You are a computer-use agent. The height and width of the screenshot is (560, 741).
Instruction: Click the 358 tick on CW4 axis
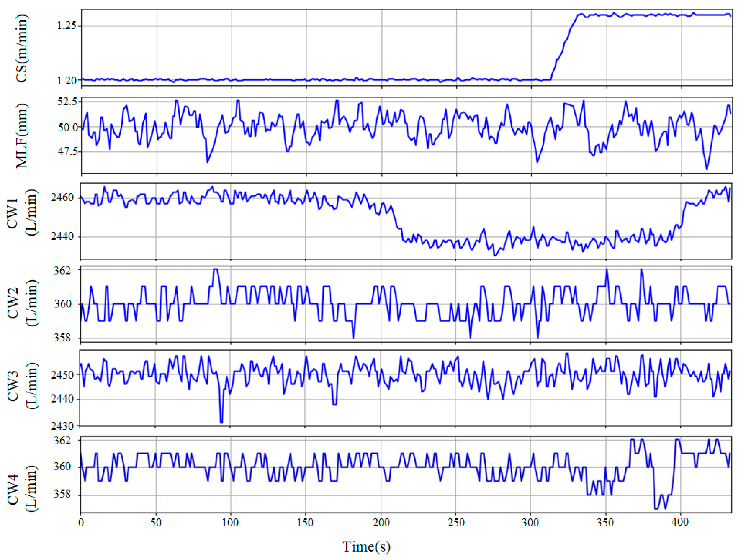63,494
